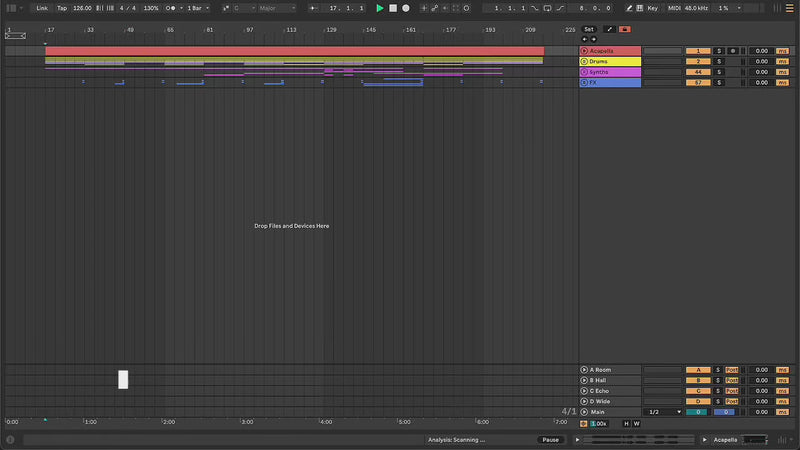Viewport: 800px width, 450px height.
Task: Unfold the Drums group track
Action: (584, 61)
